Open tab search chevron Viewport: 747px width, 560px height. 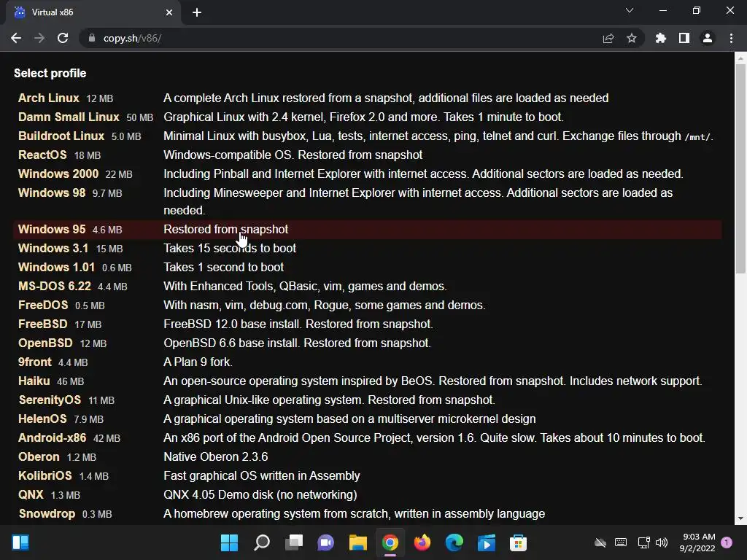tap(630, 10)
